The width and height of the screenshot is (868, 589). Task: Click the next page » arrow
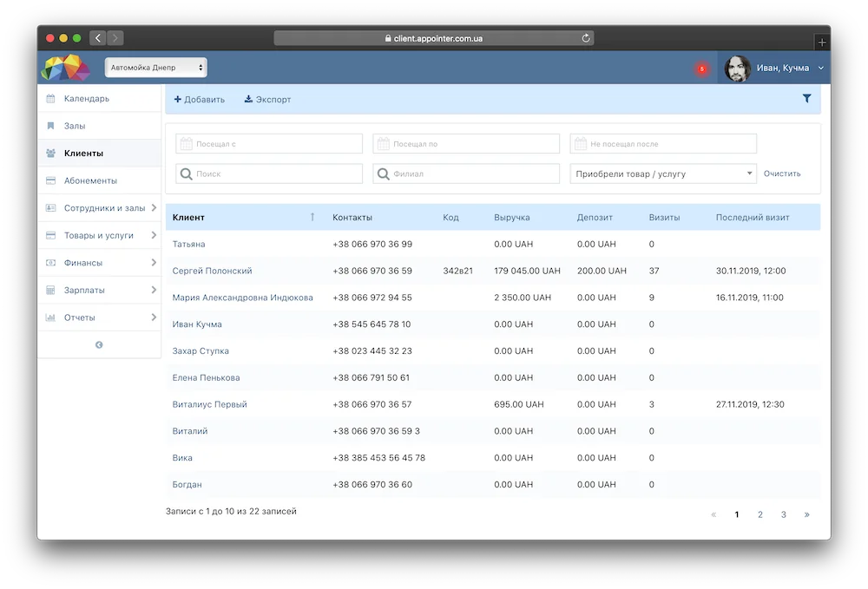click(x=806, y=515)
